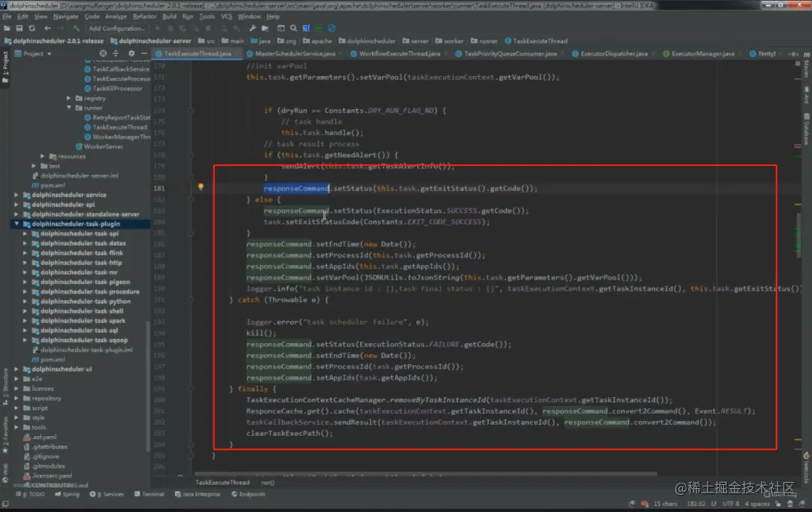Hide the Project panel with minus icon
This screenshot has width=812, height=512.
144,53
